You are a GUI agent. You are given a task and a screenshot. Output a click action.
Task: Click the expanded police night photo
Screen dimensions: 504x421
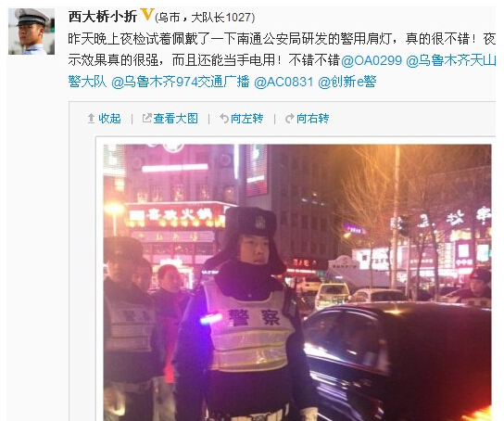click(297, 283)
